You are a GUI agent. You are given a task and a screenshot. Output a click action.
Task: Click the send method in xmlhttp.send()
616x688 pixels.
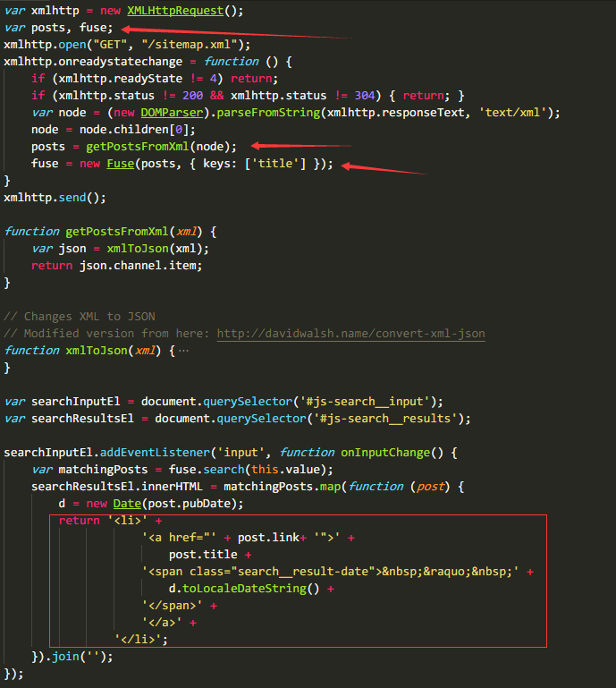click(x=72, y=198)
